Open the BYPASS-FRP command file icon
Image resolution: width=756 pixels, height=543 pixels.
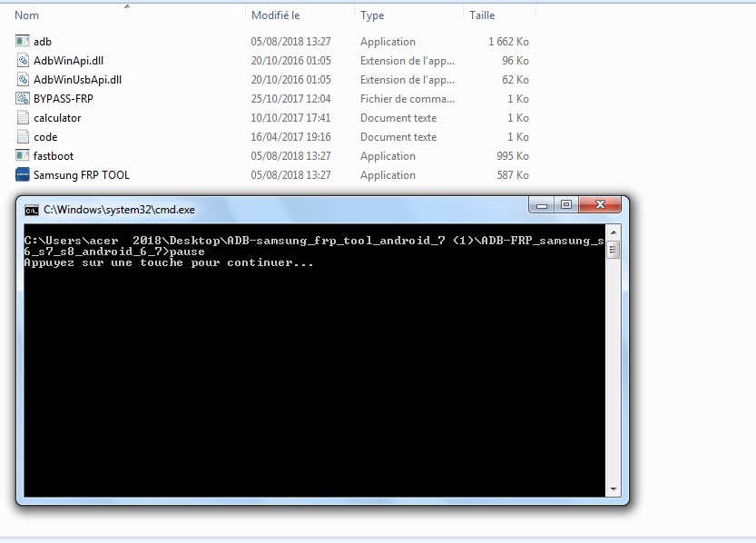tap(21, 98)
